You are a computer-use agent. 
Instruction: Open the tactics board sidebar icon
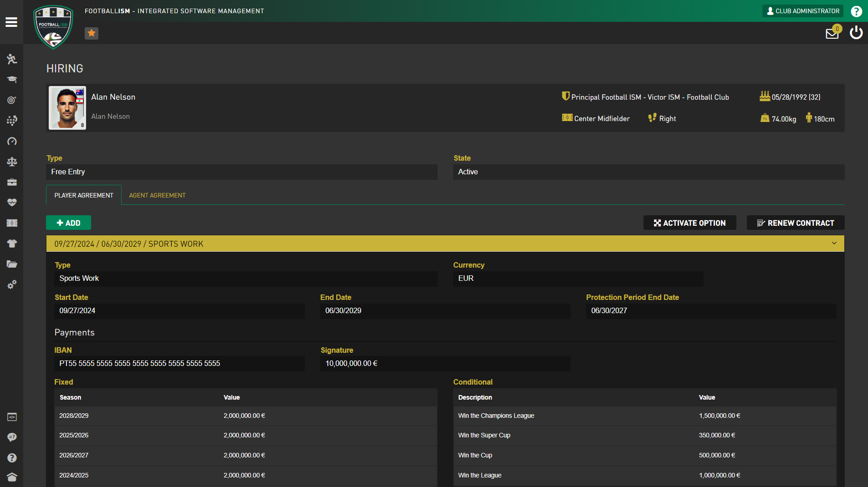(x=12, y=121)
